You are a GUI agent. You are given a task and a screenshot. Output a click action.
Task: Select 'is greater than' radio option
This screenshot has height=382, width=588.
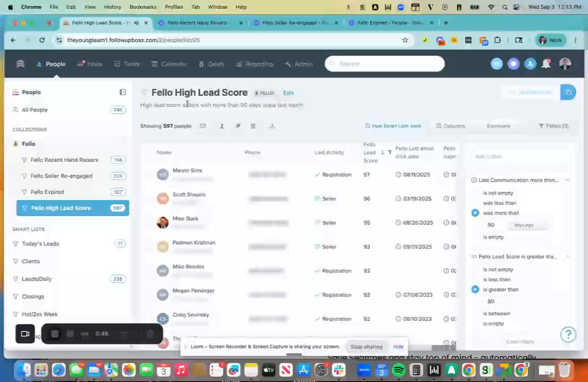click(475, 289)
